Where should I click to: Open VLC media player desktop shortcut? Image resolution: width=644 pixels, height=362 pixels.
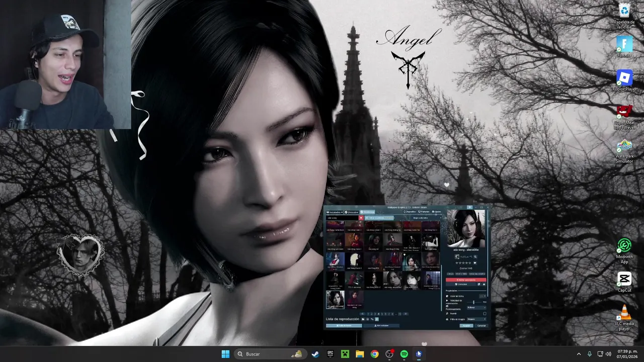pos(624,317)
